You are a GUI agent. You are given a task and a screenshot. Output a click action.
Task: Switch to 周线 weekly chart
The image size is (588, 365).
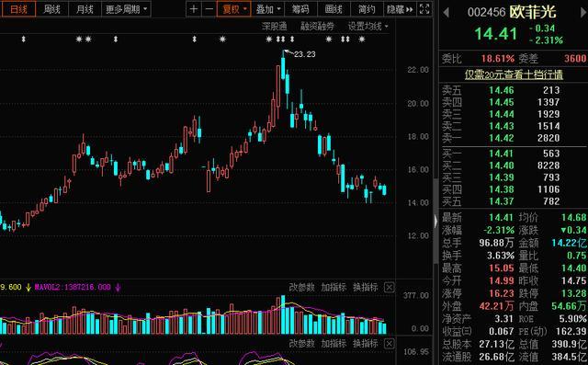click(51, 9)
